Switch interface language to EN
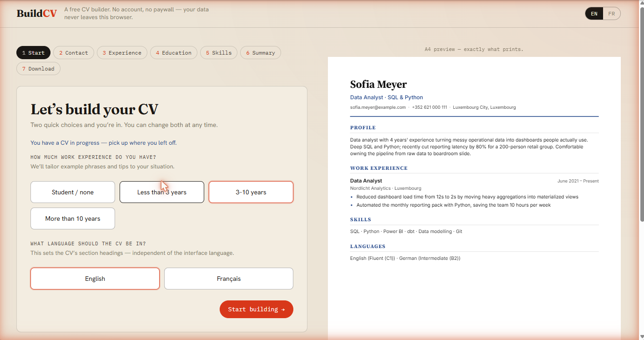The image size is (644, 340). pos(594,14)
